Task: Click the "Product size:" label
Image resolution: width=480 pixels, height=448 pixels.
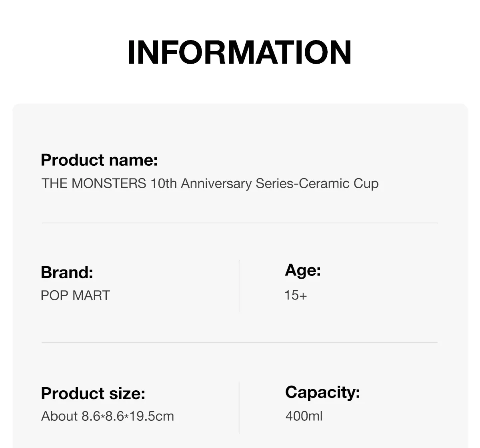Action: (93, 393)
